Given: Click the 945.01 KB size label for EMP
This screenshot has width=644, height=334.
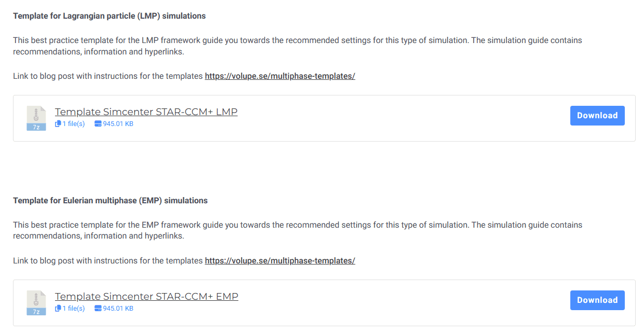Looking at the screenshot, I should (x=118, y=309).
